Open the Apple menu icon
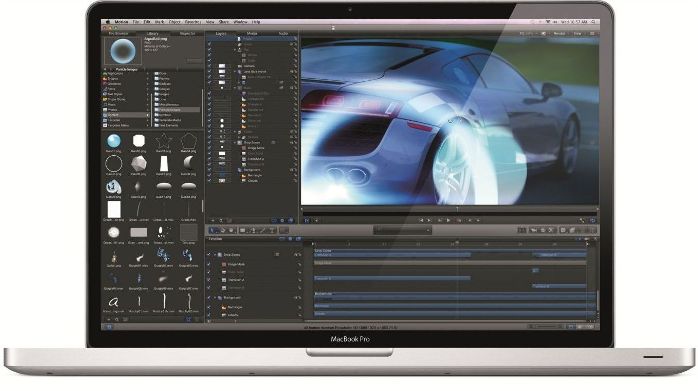This screenshot has width=698, height=391. [107, 21]
